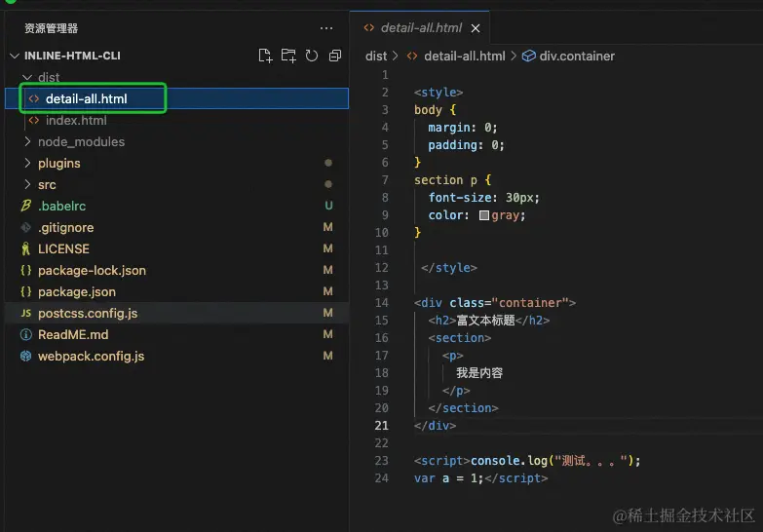
Task: Expand the src folder chevron
Action: click(x=27, y=184)
